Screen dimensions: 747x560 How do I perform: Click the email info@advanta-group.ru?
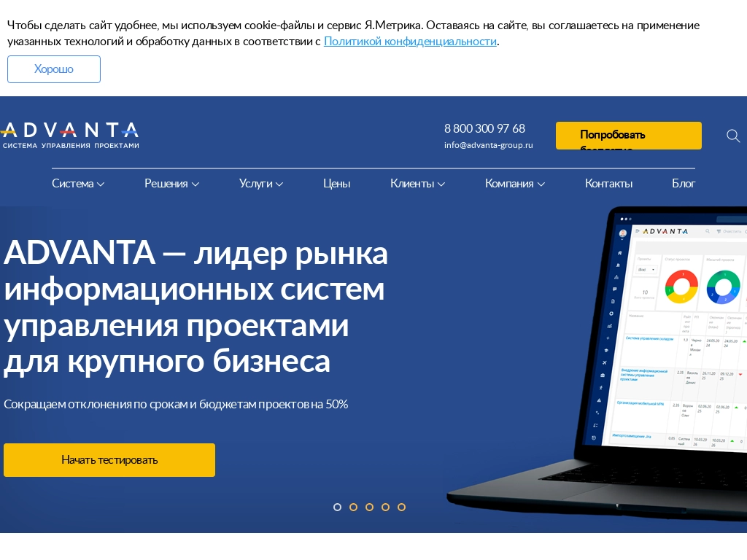click(488, 145)
